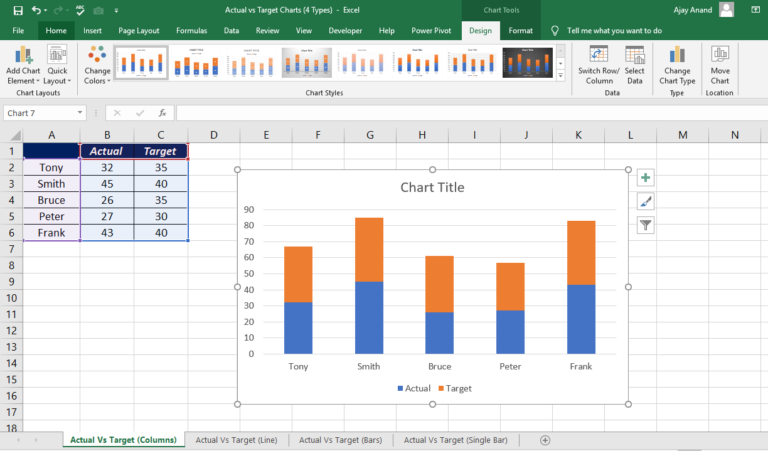
Task: Open the Page Layout tab
Action: 139,30
